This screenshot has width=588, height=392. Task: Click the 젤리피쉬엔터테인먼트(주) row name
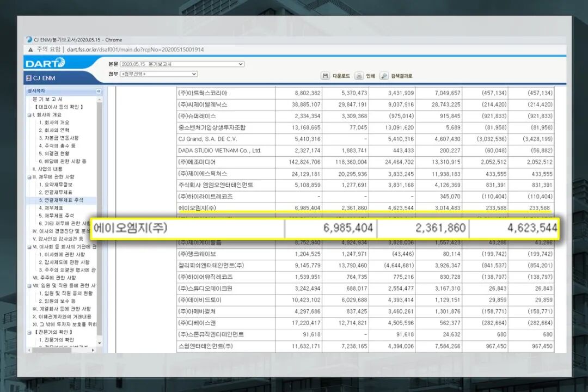click(x=211, y=266)
